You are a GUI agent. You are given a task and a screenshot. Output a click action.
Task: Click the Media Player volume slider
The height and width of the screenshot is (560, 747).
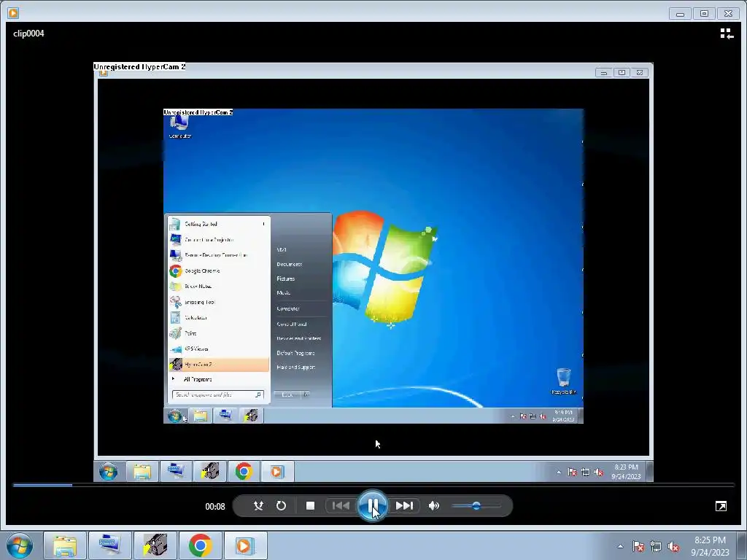(x=476, y=506)
